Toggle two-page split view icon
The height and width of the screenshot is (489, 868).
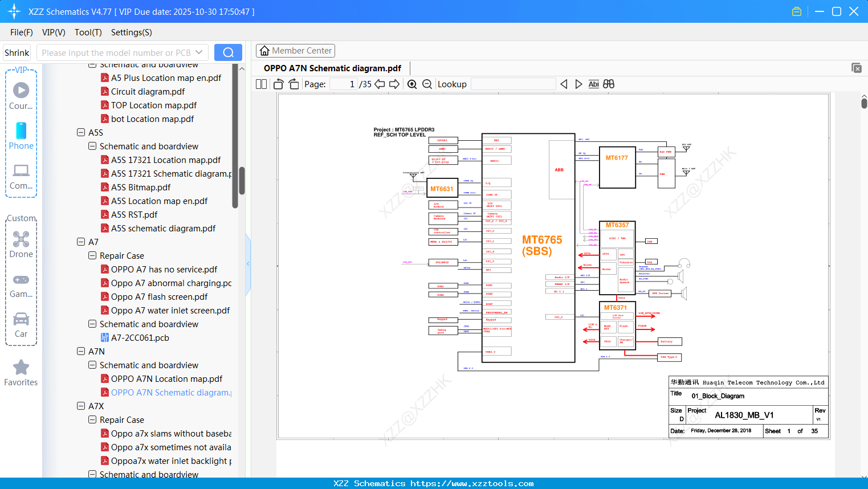pyautogui.click(x=261, y=84)
